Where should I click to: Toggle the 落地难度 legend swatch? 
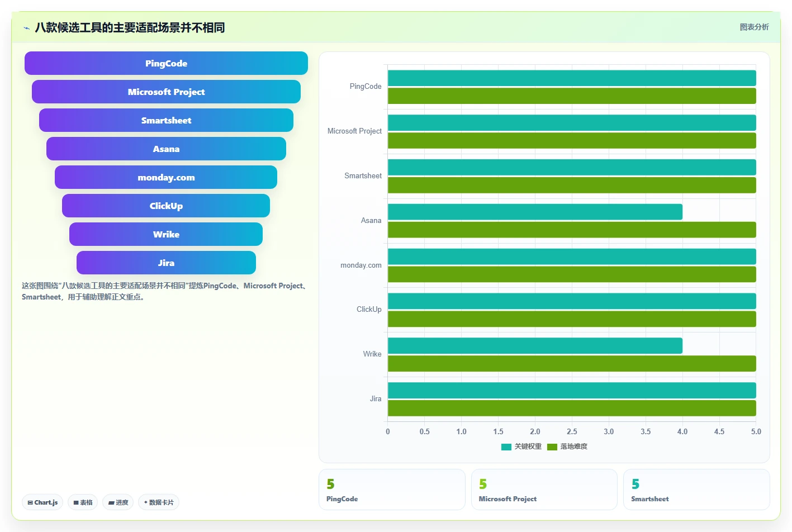pyautogui.click(x=552, y=446)
